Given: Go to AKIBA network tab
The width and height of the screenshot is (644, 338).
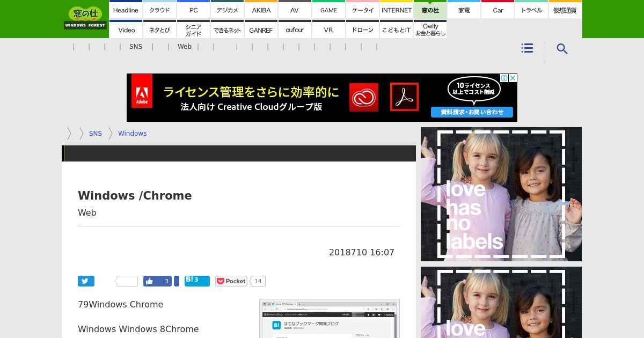Looking at the screenshot, I should (x=261, y=10).
